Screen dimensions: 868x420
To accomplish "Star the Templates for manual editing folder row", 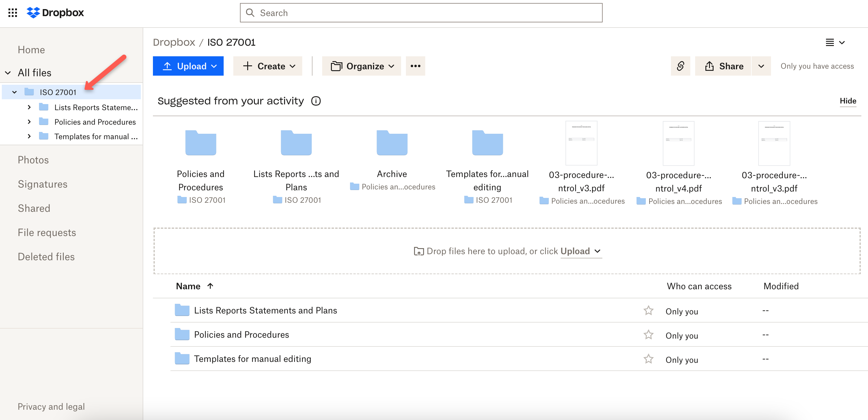I will 649,359.
